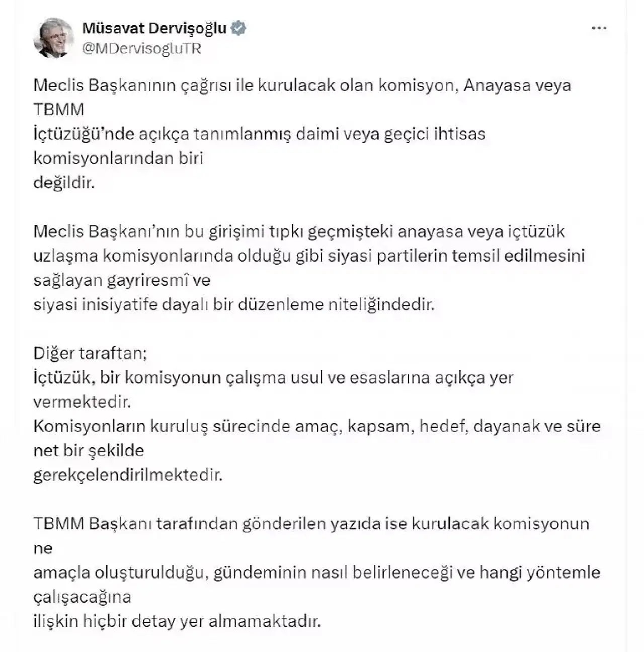Click the line starting "İçtüzük, bir komisyonun"
644x652 pixels.
(x=273, y=377)
